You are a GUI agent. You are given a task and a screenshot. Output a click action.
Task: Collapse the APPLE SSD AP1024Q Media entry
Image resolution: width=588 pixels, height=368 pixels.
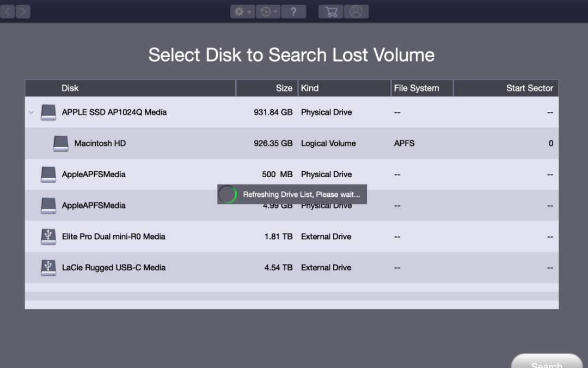(x=31, y=112)
